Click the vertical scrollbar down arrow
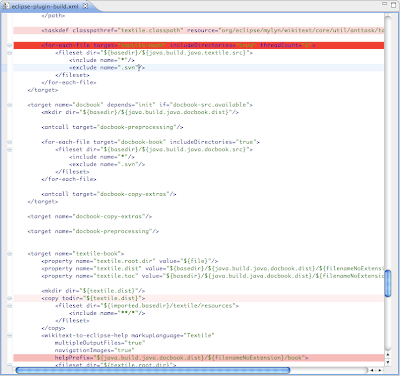The image size is (400, 376). (x=388, y=362)
